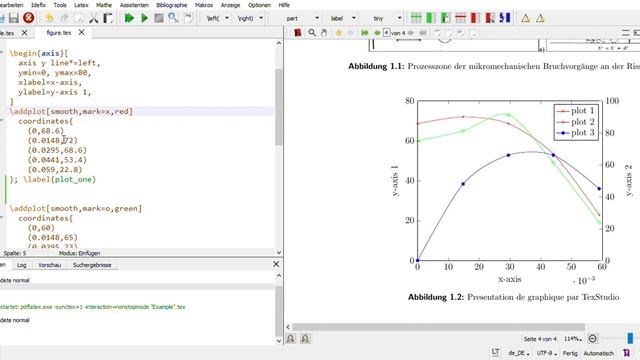
Task: Close the bottom messages panel
Action: 276,264
